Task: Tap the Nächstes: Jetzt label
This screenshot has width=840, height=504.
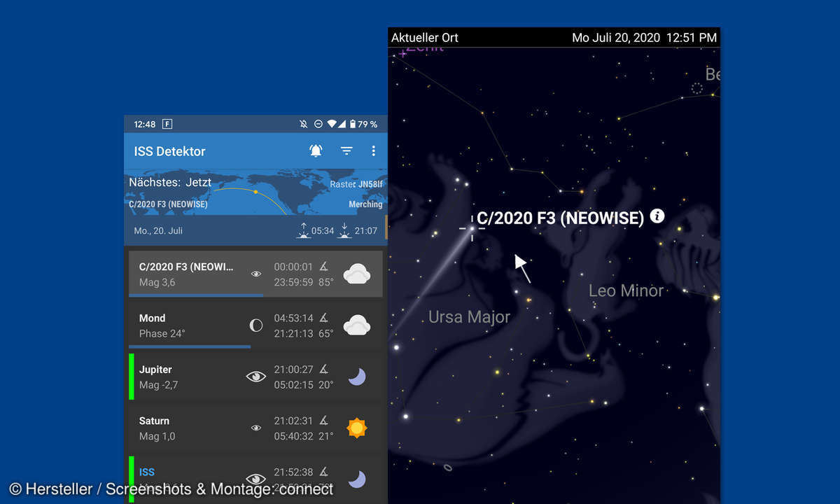Action: [170, 182]
